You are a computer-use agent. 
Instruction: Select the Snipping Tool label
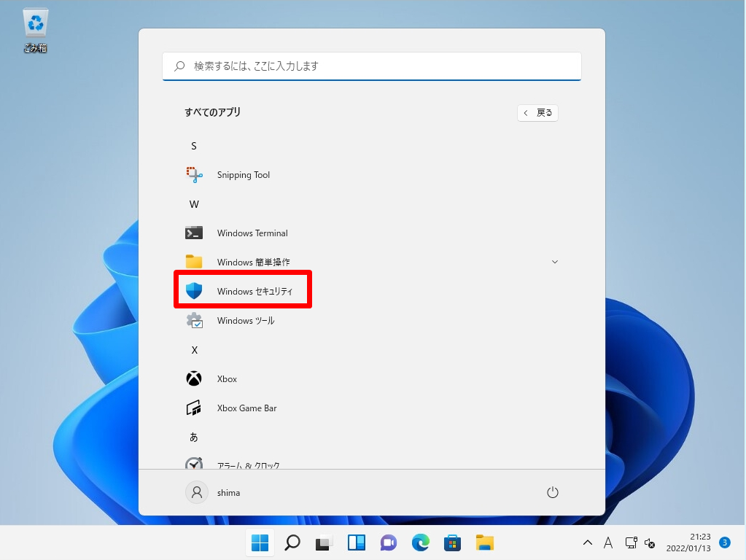point(244,175)
